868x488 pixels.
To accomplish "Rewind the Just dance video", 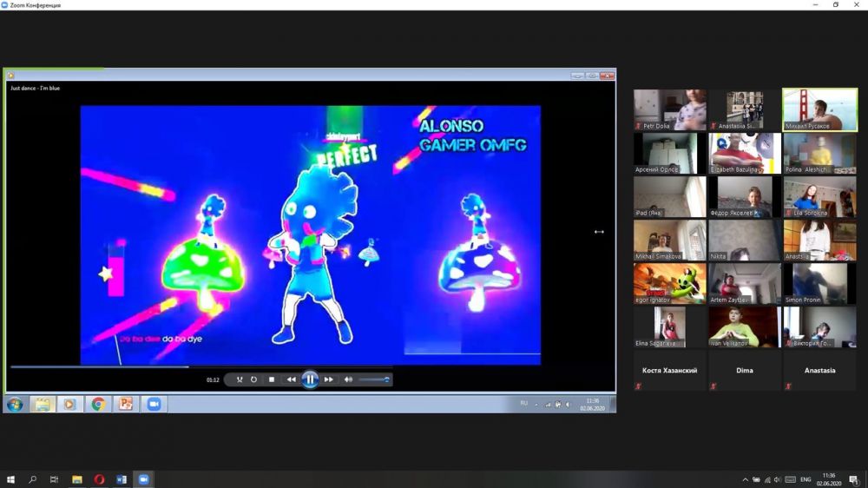I will point(291,379).
